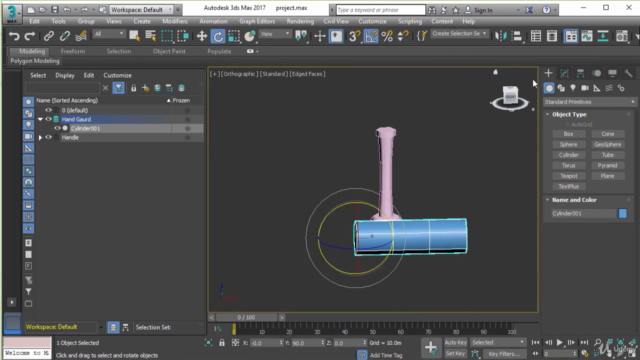Open the Workspace: Default dropdown
Image resolution: width=640 pixels, height=360 pixels.
(142, 9)
